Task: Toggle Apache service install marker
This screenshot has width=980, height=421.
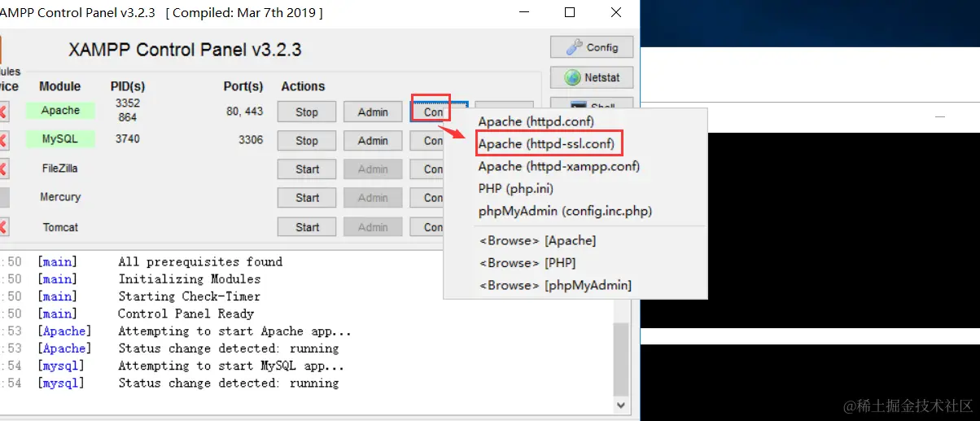Action: point(4,111)
